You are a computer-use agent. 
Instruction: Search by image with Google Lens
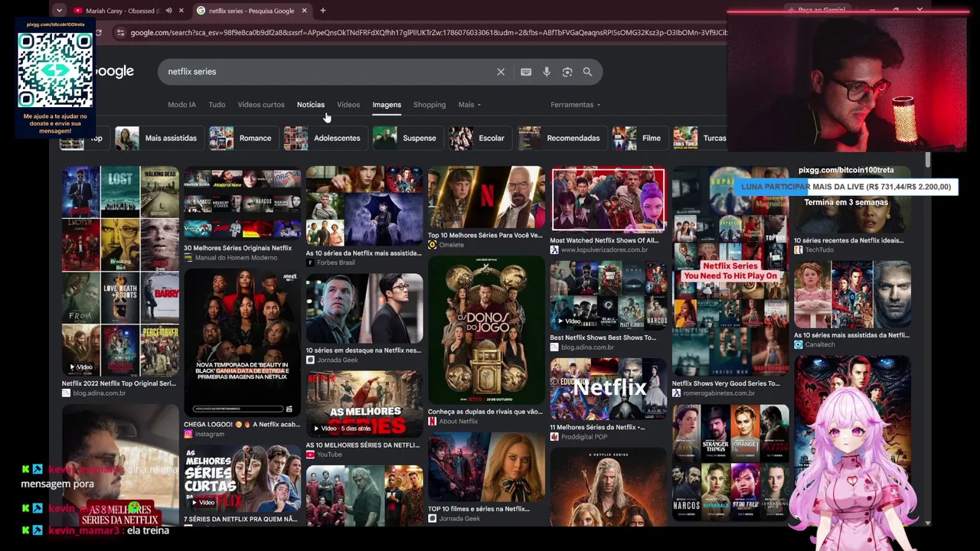click(x=567, y=72)
